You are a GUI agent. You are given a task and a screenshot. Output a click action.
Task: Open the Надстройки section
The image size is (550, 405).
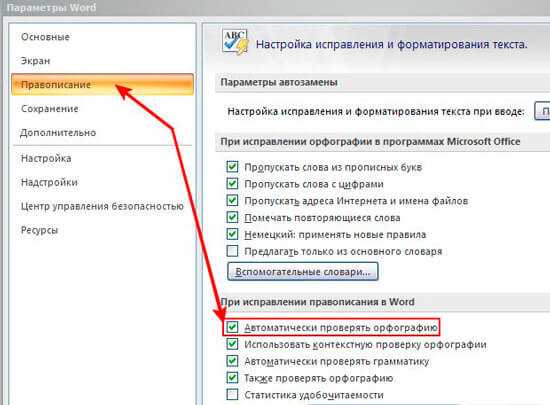tap(49, 182)
